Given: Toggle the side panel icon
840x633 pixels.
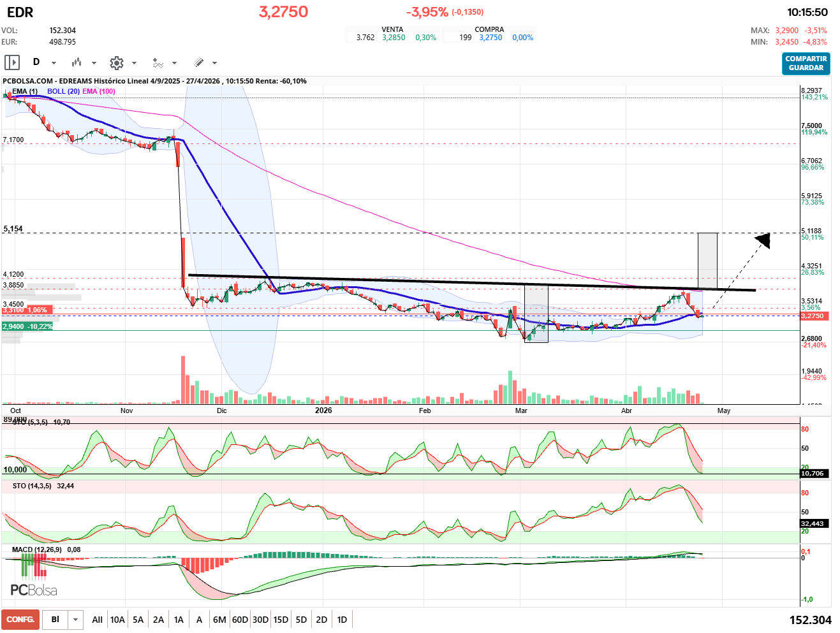Looking at the screenshot, I should (12, 62).
